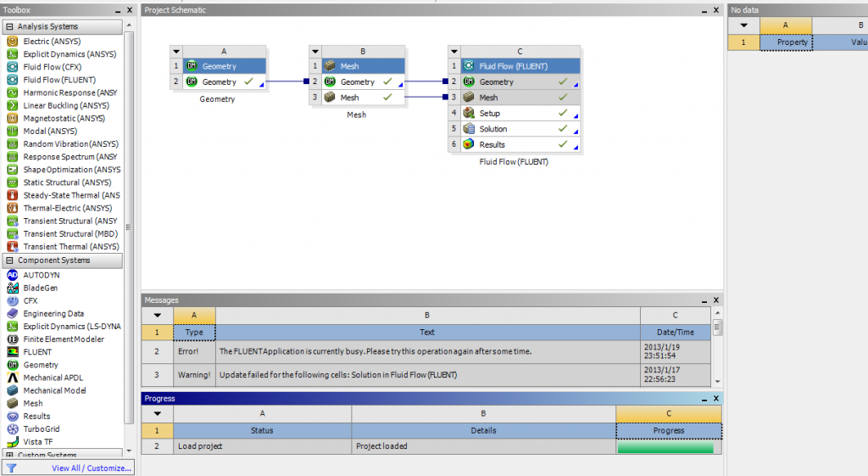Pick Vista TF component icon
Screen dimensions: 868x476
12,442
